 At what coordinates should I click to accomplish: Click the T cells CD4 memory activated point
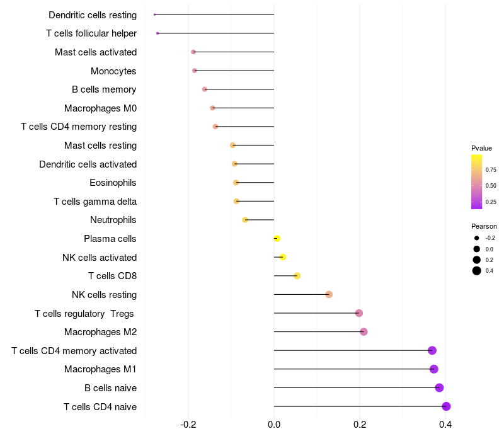[x=432, y=350]
